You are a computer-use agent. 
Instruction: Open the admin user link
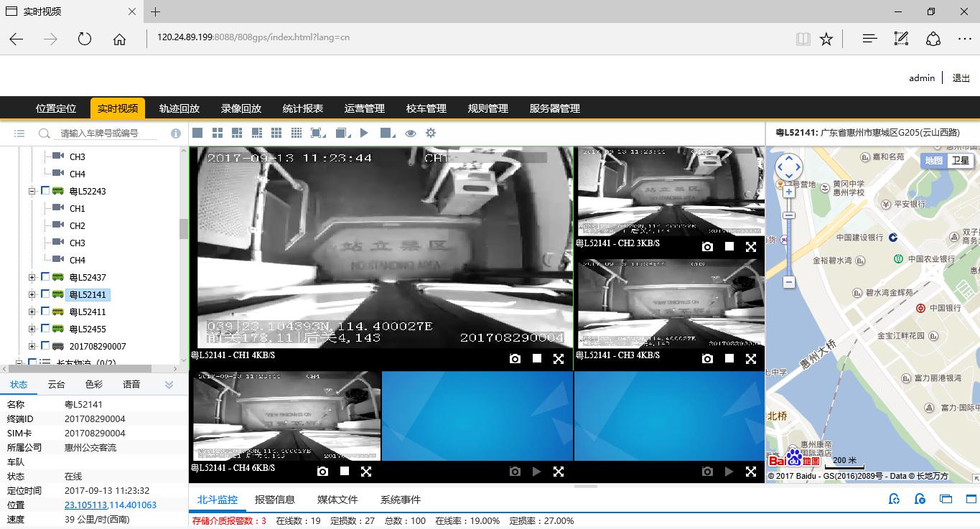[922, 78]
